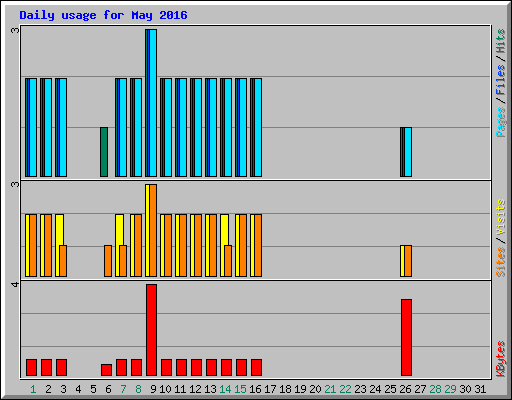Select the "Sites" legend label
512x400 pixels.
[x=500, y=262]
